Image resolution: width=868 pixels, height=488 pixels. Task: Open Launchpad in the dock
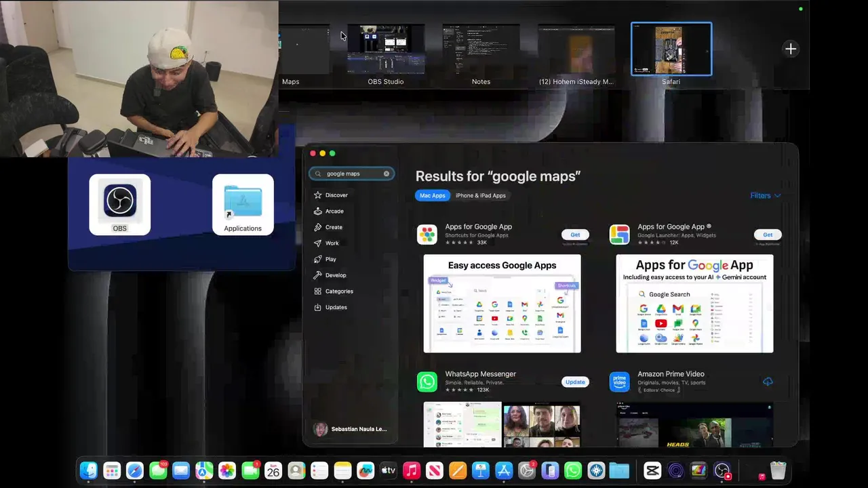pyautogui.click(x=112, y=470)
